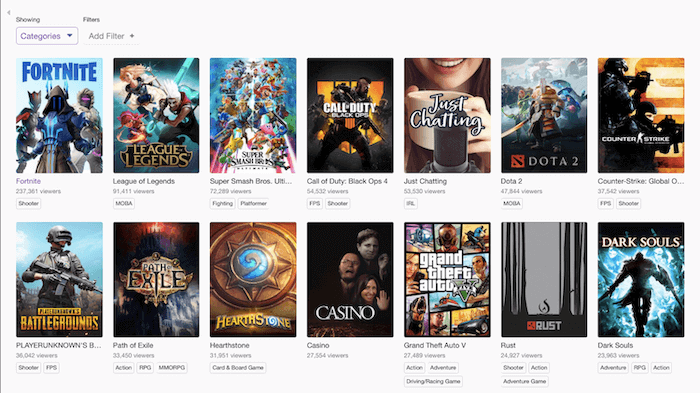700x393 pixels.
Task: Open the Super Smash Bros. Ultimate cover
Action: coord(253,115)
